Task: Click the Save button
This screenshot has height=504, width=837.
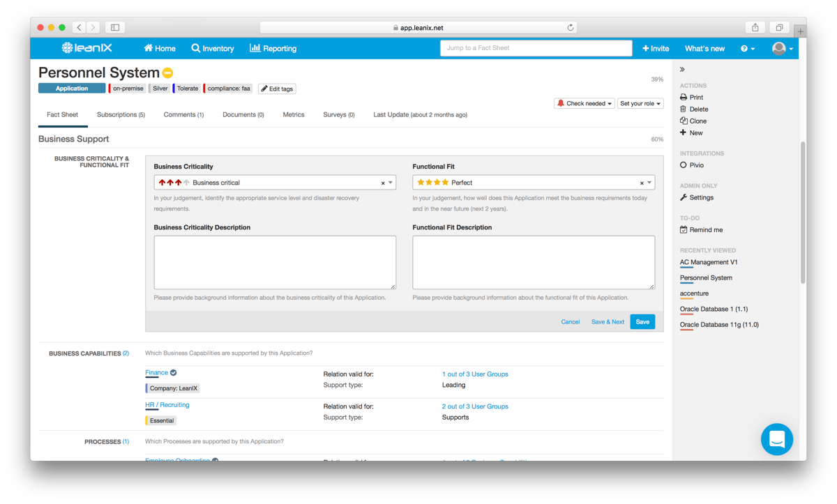Action: pyautogui.click(x=642, y=321)
